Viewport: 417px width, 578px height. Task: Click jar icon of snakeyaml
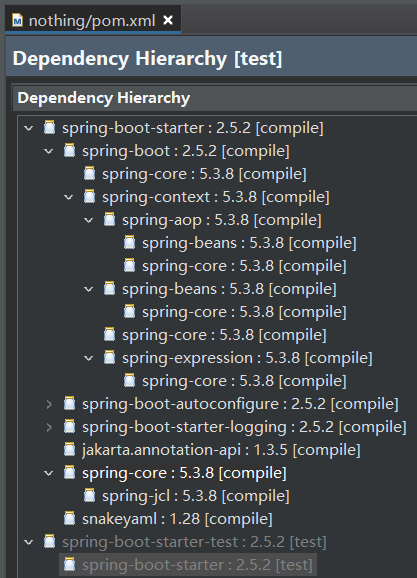coord(69,518)
